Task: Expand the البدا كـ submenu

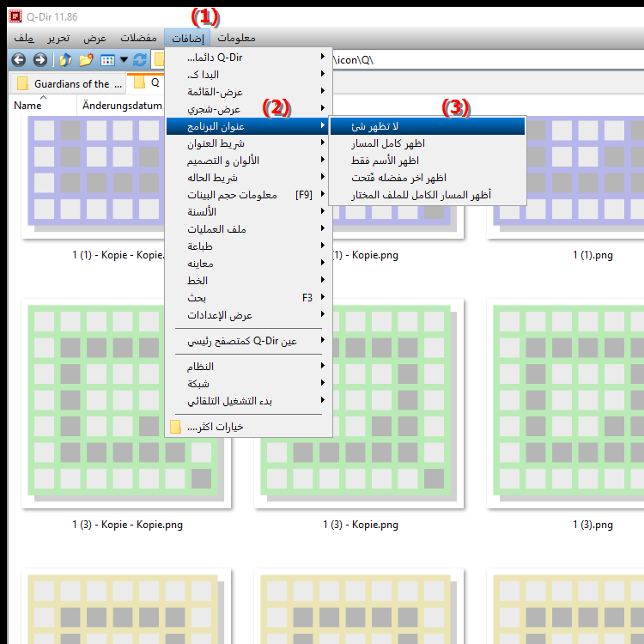Action: (x=247, y=75)
